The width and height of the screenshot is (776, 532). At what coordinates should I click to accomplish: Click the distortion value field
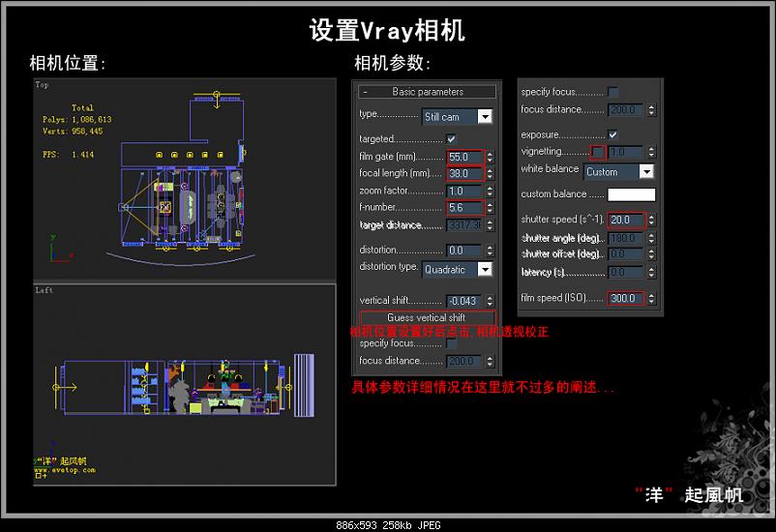463,251
